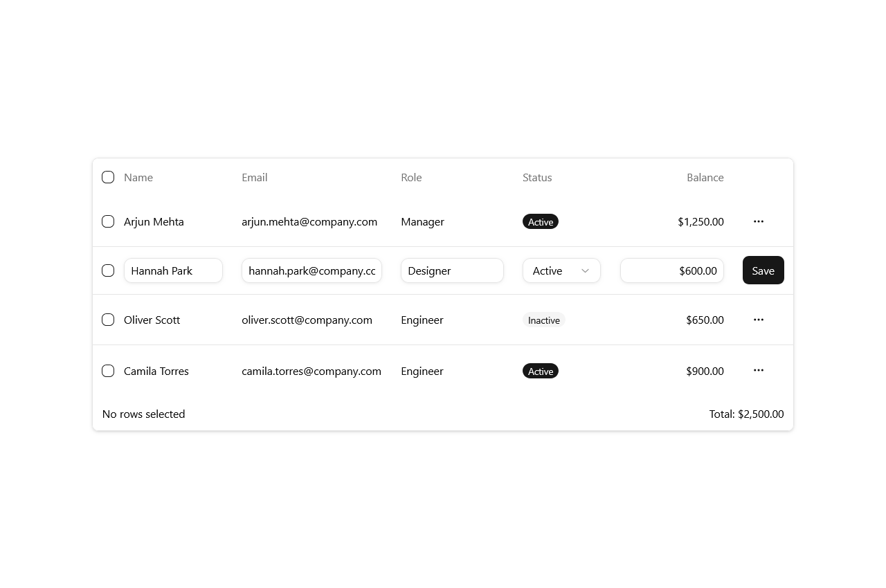Click the Save button
886x588 pixels.
pos(763,270)
